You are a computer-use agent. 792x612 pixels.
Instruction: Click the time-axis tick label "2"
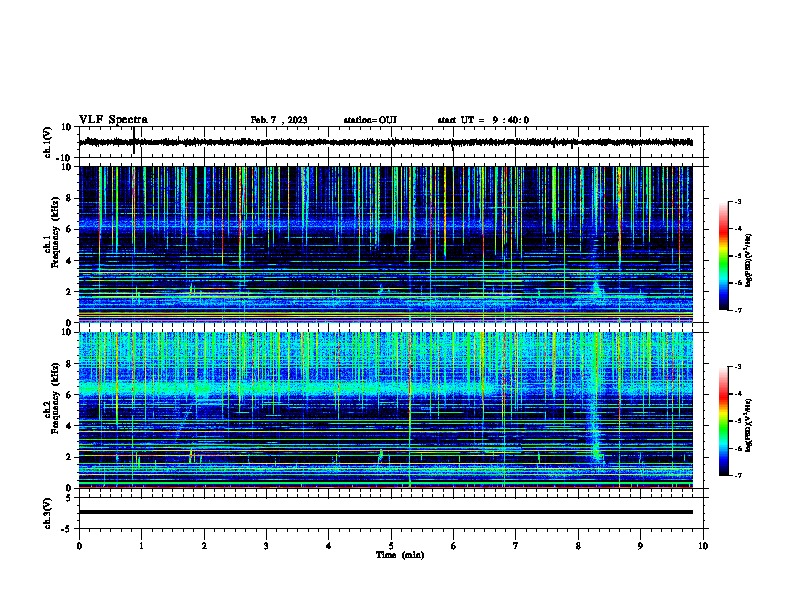pos(204,545)
